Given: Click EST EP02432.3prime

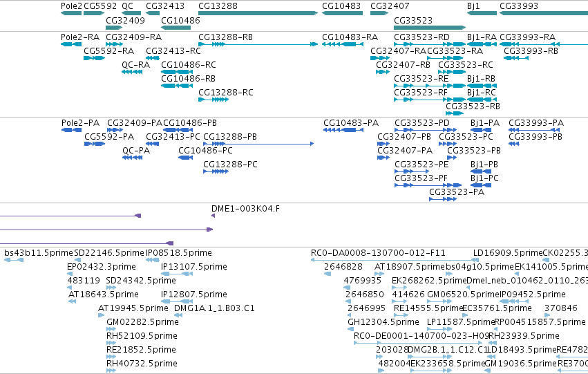Looking at the screenshot, I should [x=102, y=267].
